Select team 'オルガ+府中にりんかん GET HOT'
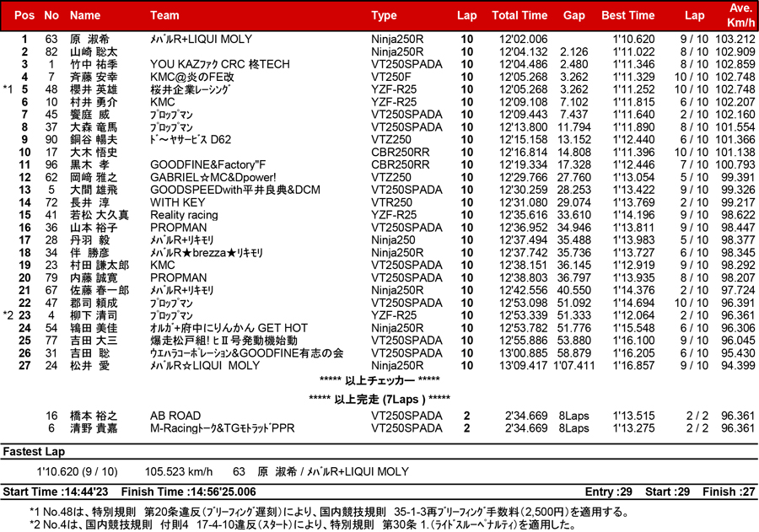 click(229, 328)
